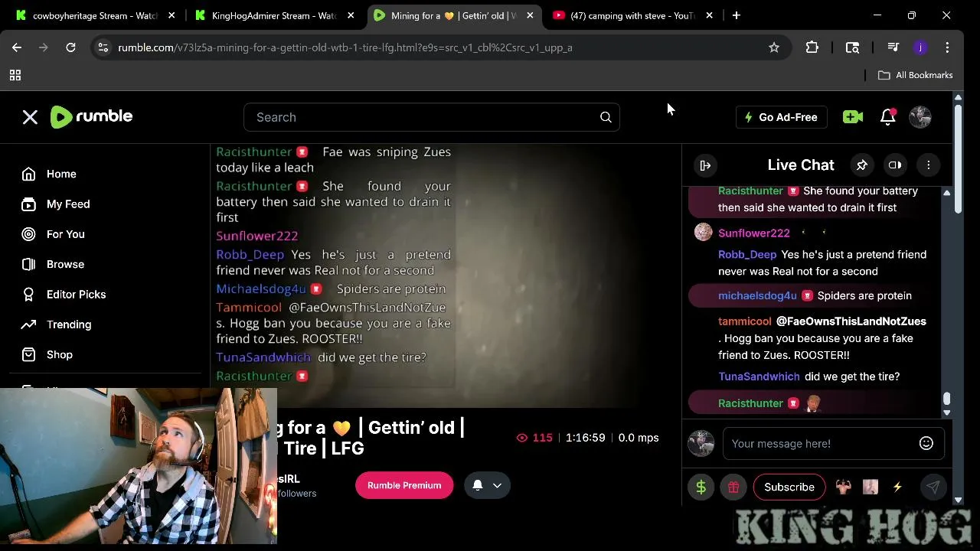This screenshot has height=551, width=980.
Task: Go back to previous page
Action: pyautogui.click(x=17, y=47)
